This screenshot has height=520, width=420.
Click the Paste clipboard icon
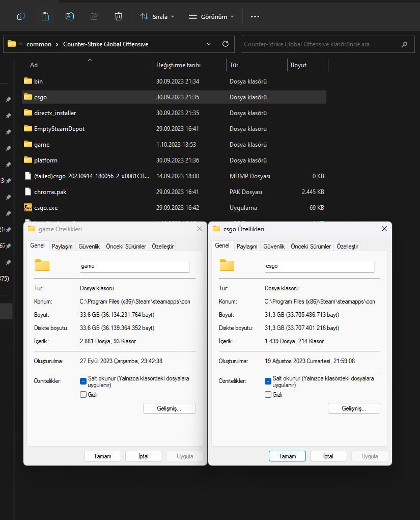(45, 16)
